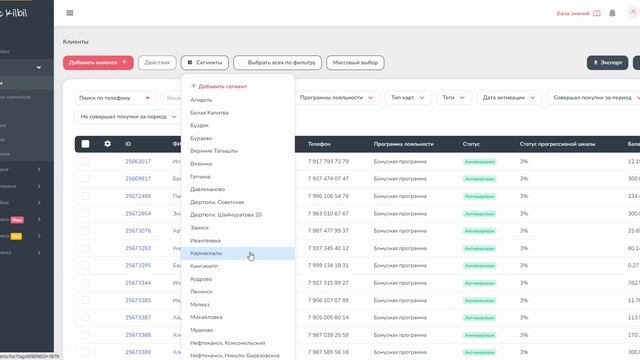
Task: Select segment Ивантеевка
Action: point(238,241)
